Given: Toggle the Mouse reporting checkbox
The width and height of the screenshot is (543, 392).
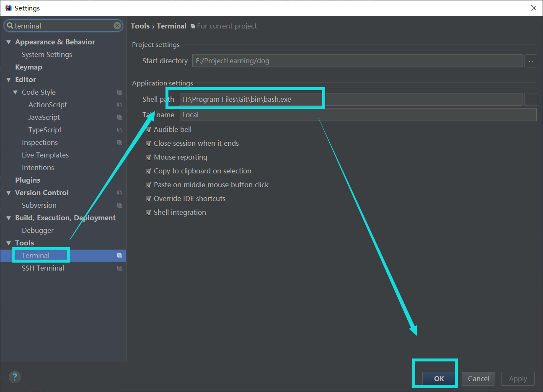Looking at the screenshot, I should click(148, 157).
